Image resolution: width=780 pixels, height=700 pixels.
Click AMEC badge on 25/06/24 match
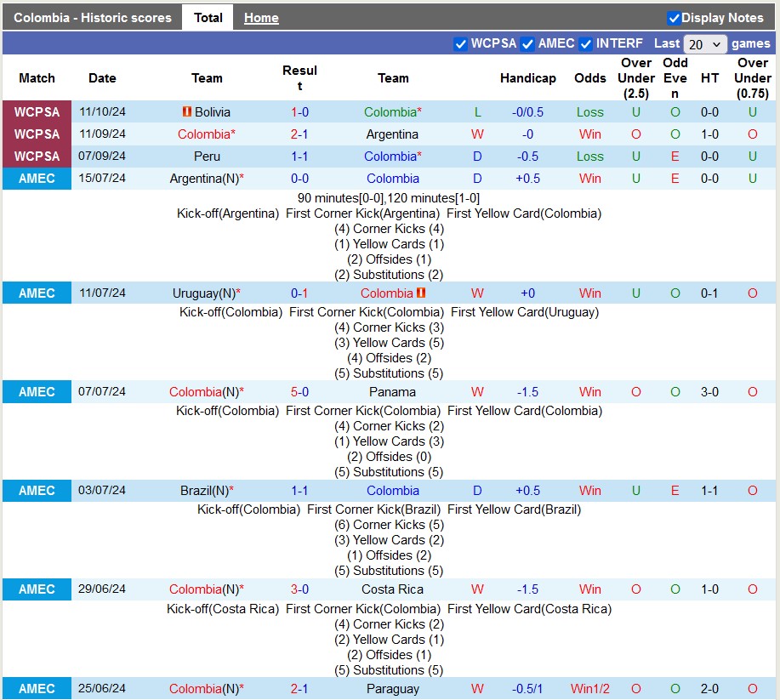[x=37, y=689]
